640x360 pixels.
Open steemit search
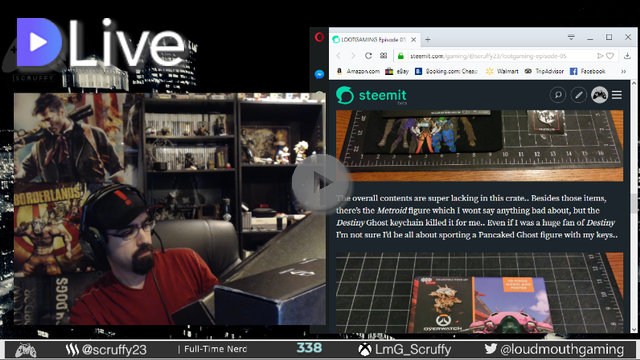click(558, 95)
